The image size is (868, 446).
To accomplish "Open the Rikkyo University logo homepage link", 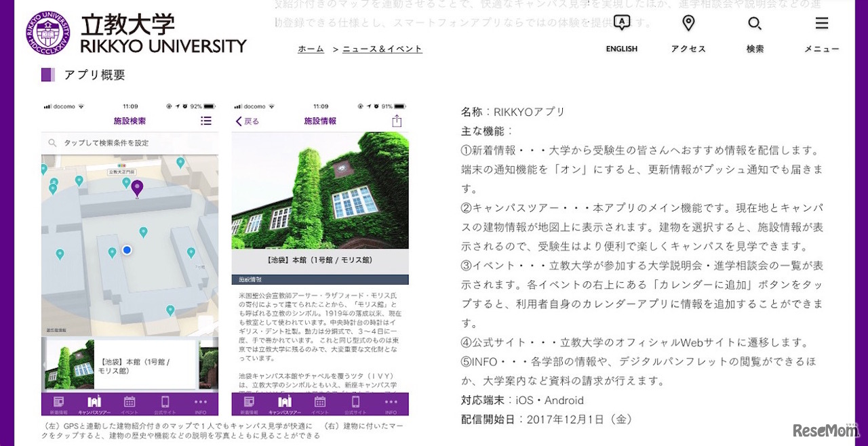I will (x=136, y=33).
